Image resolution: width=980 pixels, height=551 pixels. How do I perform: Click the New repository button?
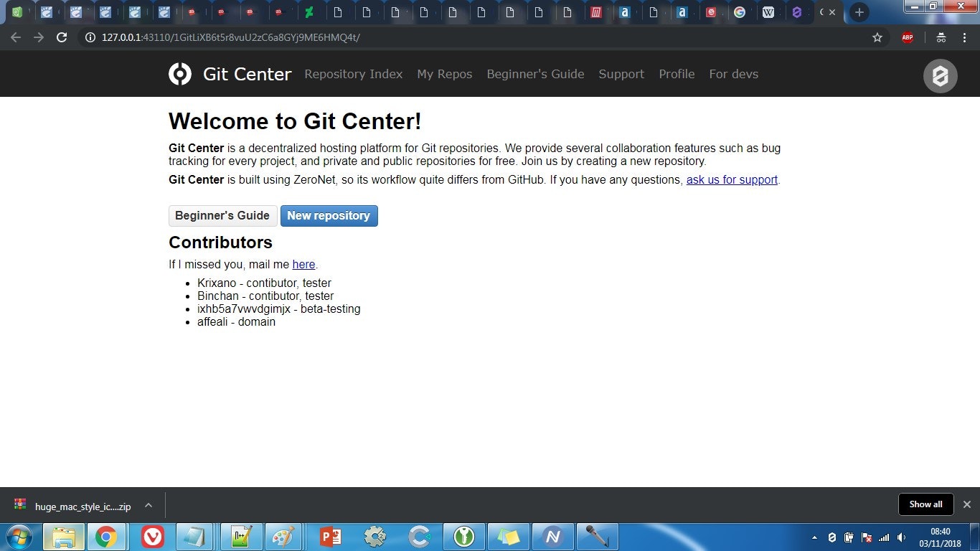tap(329, 216)
